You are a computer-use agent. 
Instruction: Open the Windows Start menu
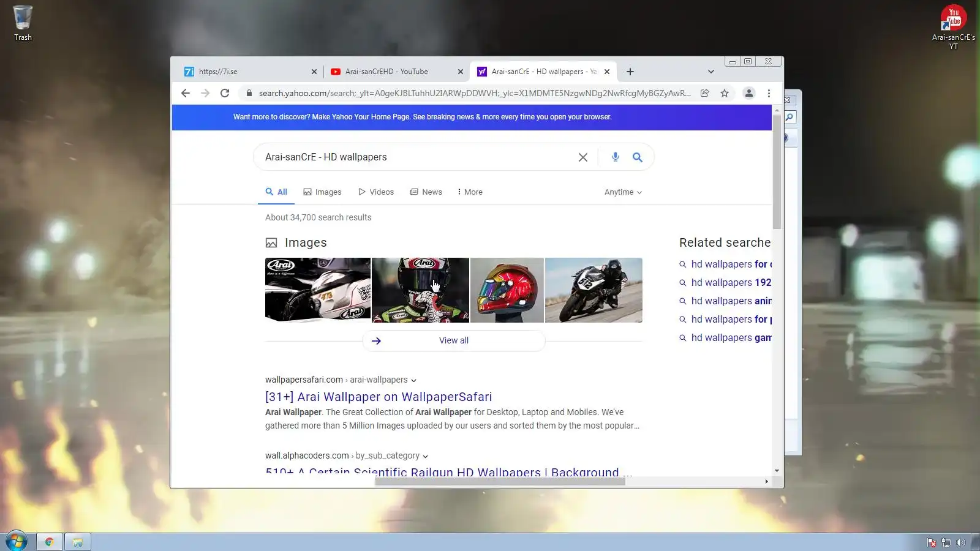[17, 542]
